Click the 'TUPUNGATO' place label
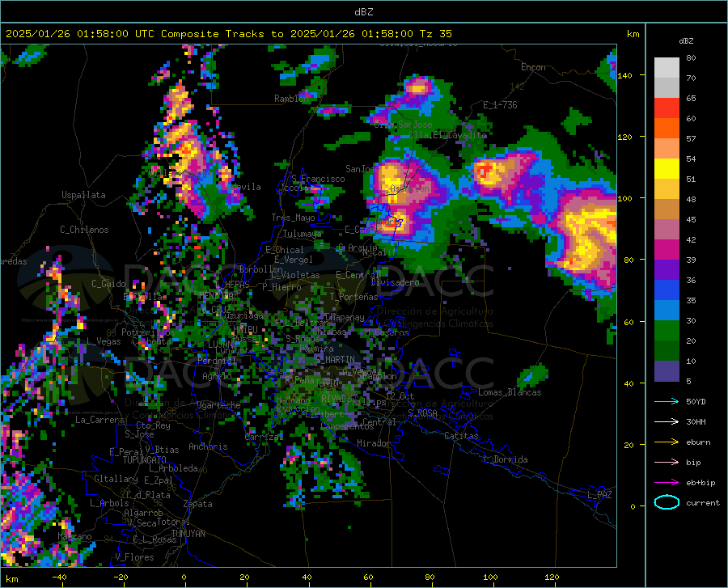Viewport: 728px width, 588px height. (x=145, y=460)
